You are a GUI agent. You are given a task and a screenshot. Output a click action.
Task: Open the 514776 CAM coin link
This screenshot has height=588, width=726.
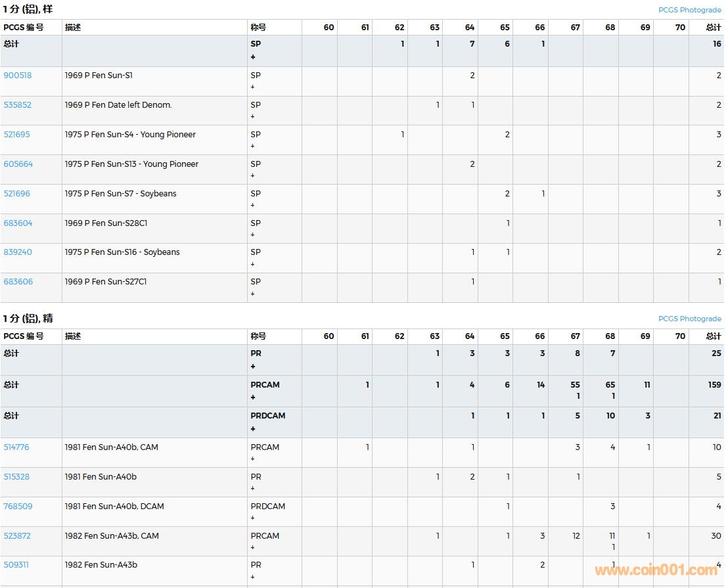(x=16, y=447)
